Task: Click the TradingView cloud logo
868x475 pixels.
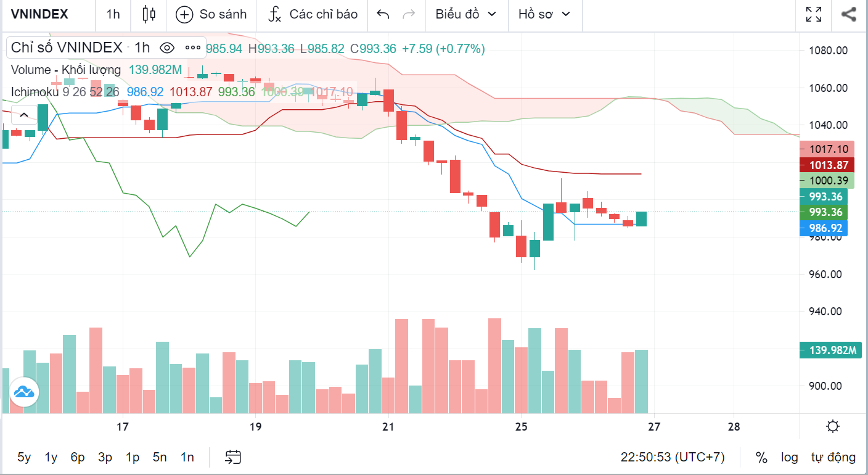Action: [24, 391]
